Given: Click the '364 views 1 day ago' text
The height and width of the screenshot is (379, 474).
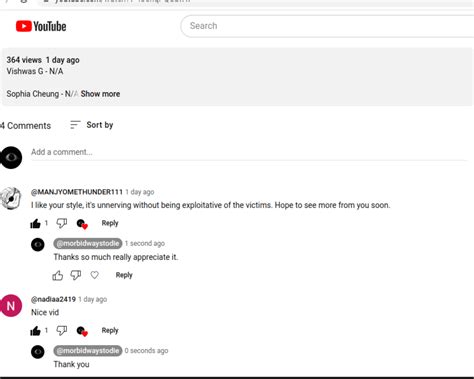Looking at the screenshot, I should (x=43, y=60).
